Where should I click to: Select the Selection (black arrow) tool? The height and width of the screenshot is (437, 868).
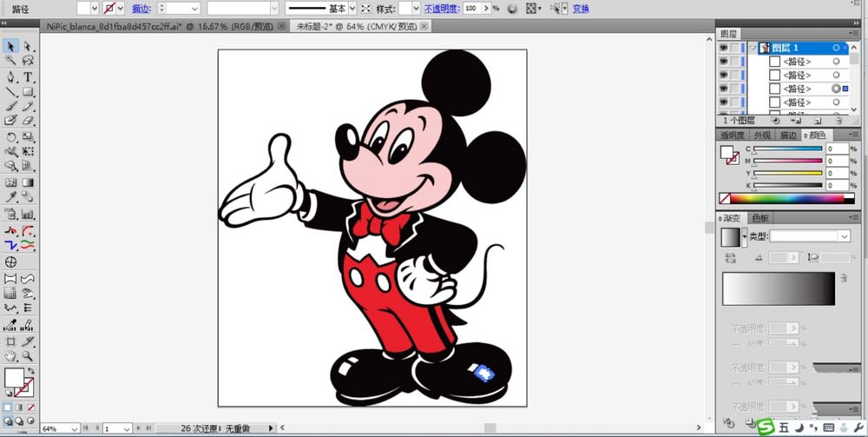click(10, 47)
